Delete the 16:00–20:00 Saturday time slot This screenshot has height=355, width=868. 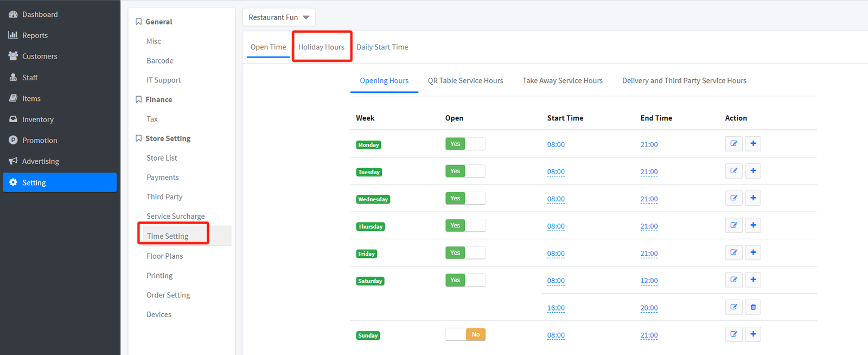pyautogui.click(x=753, y=307)
